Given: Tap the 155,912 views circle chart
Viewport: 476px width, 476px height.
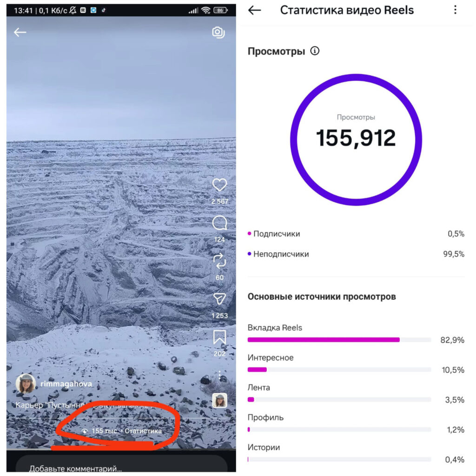Looking at the screenshot, I should pos(356,139).
